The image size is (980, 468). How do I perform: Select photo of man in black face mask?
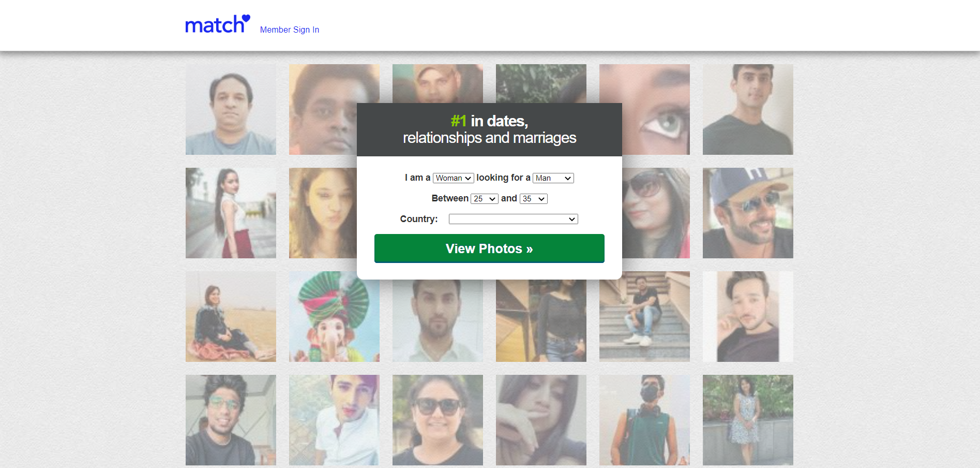644,420
